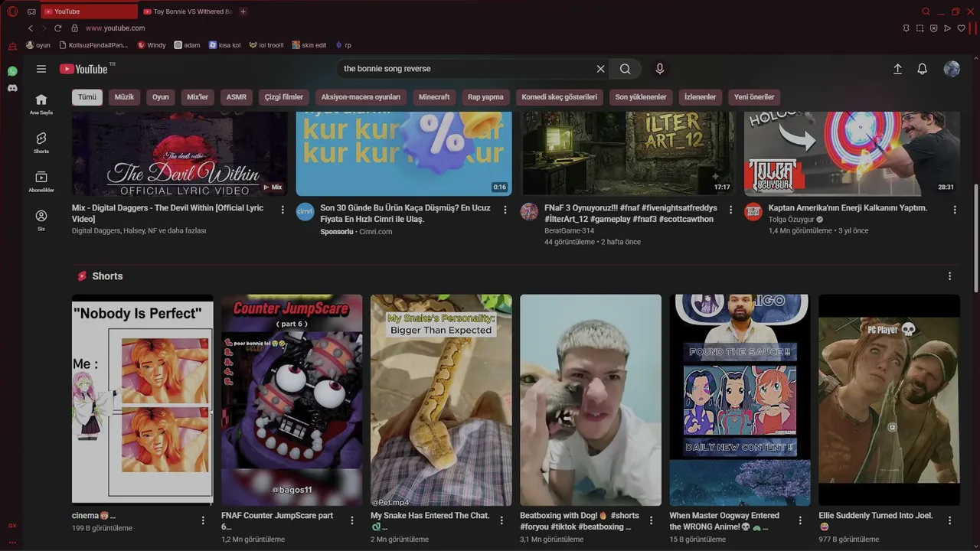Select the Mix'ler filter chip

tap(198, 97)
